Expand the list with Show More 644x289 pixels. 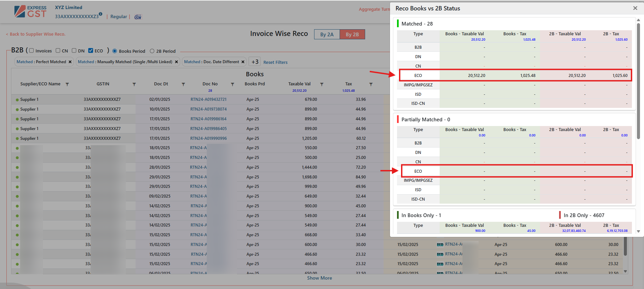(x=319, y=278)
